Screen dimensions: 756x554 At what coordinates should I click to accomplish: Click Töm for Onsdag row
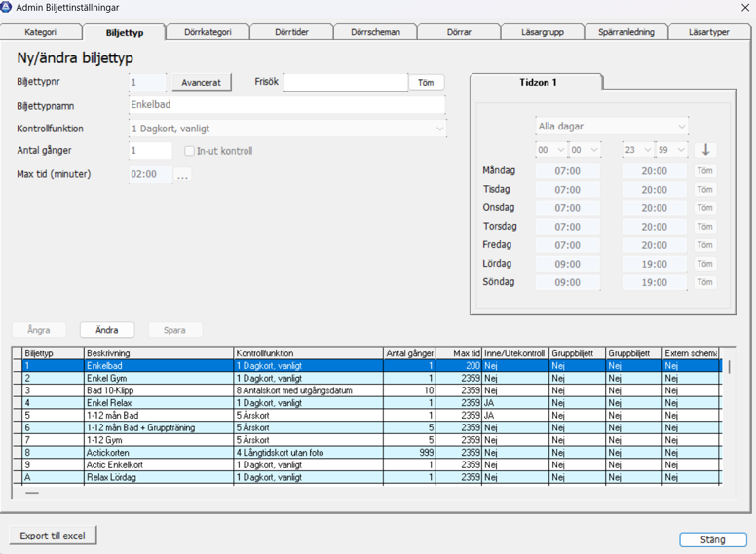tap(705, 208)
